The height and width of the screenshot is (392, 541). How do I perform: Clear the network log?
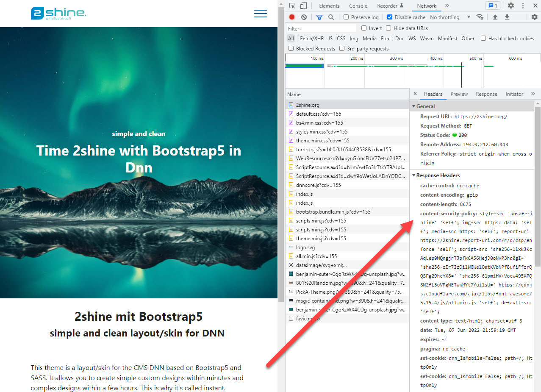pyautogui.click(x=304, y=17)
